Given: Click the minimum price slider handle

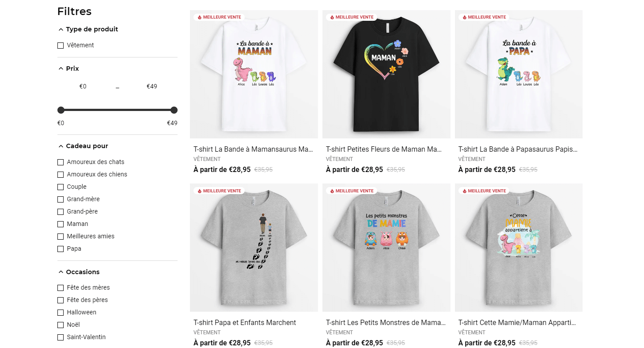Looking at the screenshot, I should [61, 110].
